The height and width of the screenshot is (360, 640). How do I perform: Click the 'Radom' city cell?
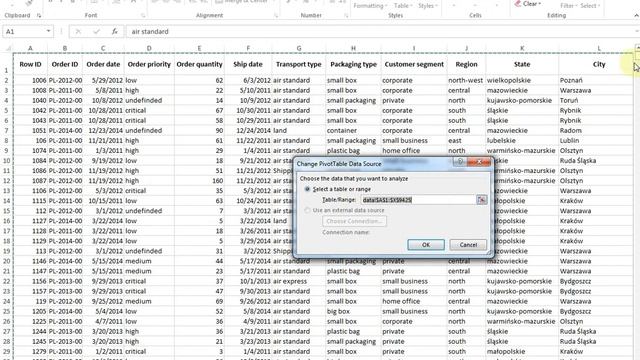pos(596,131)
